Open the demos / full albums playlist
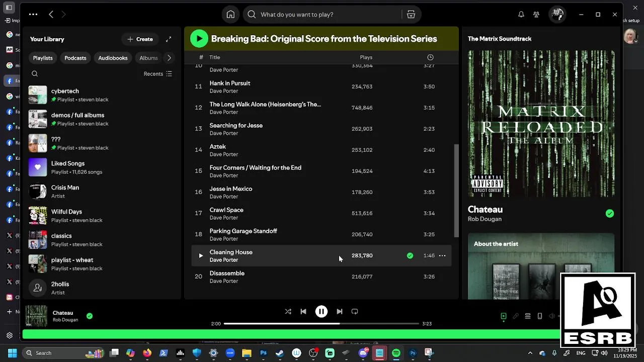This screenshot has height=362, width=644. tap(102, 119)
